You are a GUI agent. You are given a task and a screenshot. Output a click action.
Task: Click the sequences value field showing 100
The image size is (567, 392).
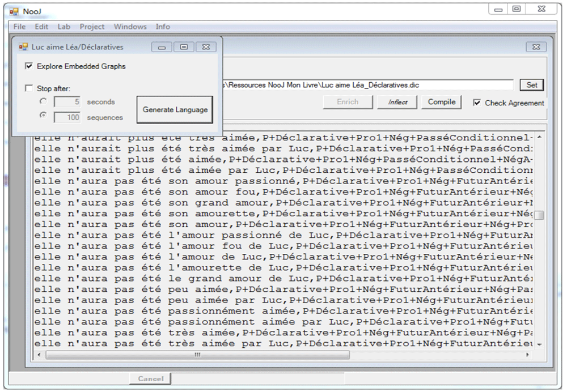[67, 117]
